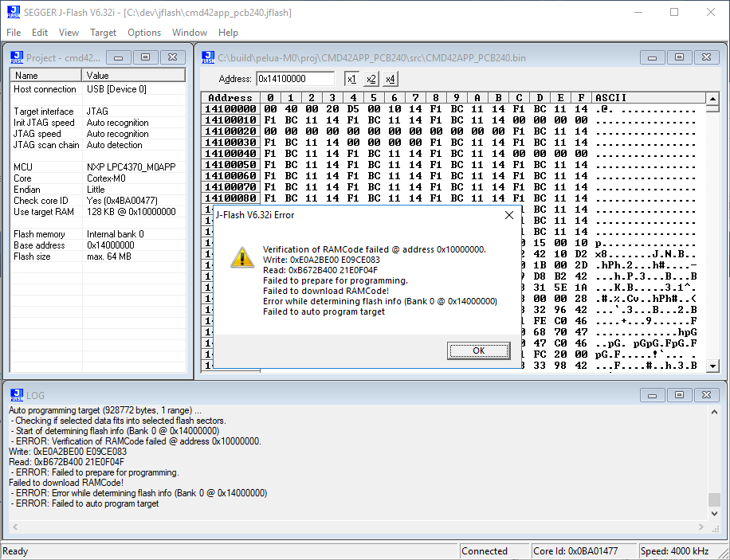Viewport: 730px width, 560px height.
Task: Click LOG panel scrollbar down arrow
Action: click(x=715, y=514)
